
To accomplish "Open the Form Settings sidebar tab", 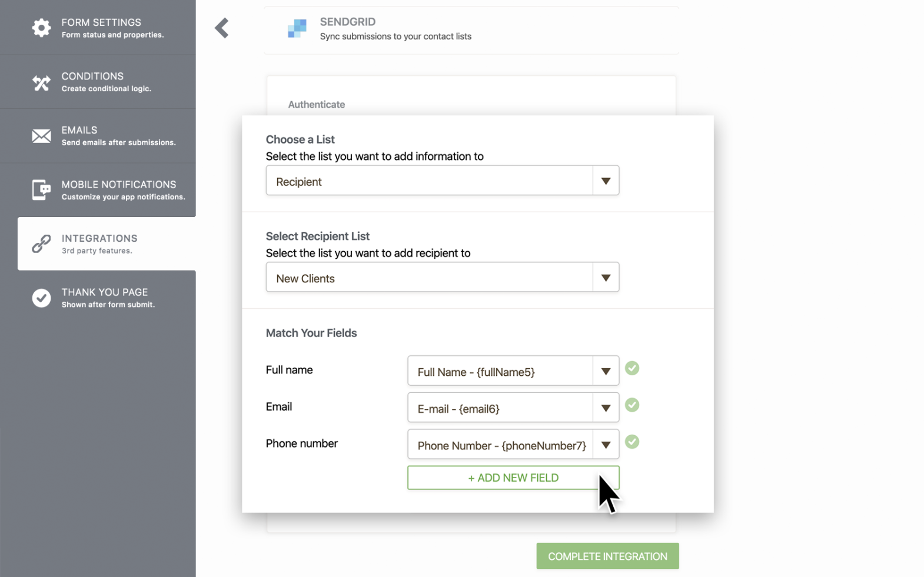I will click(x=101, y=28).
